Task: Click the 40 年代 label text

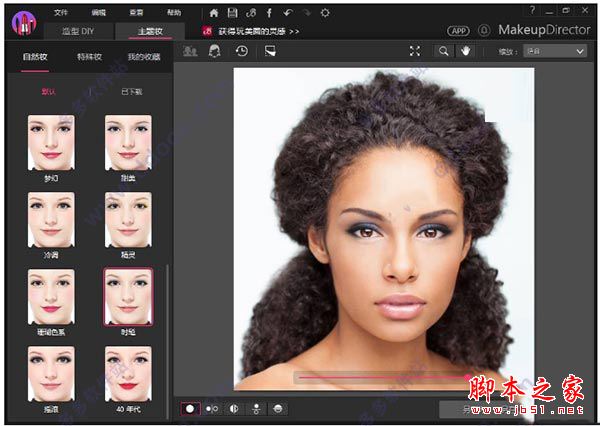Action: tap(128, 409)
